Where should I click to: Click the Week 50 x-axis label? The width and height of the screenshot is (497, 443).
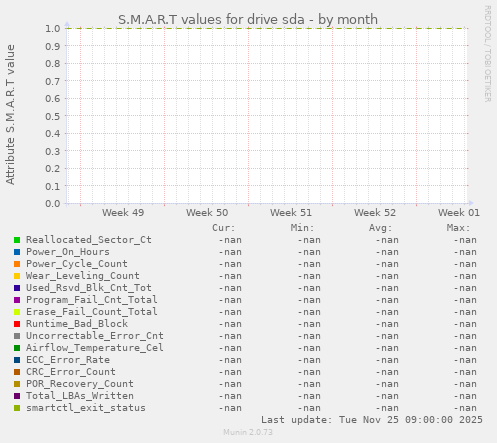[x=207, y=213]
